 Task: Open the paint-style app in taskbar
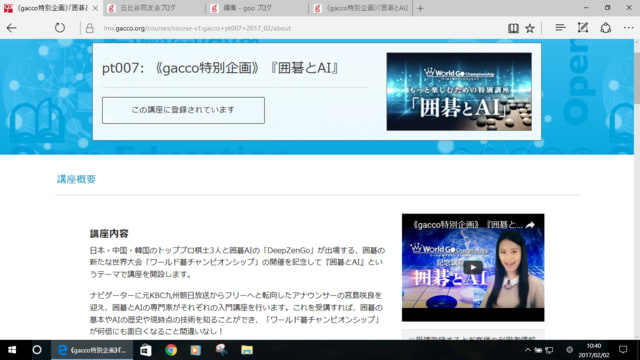(221, 350)
